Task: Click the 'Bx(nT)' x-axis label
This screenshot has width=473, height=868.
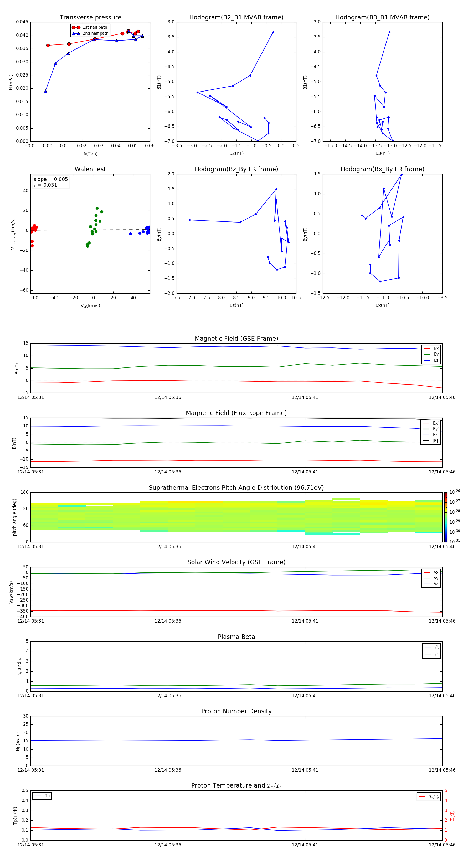Action: (382, 305)
